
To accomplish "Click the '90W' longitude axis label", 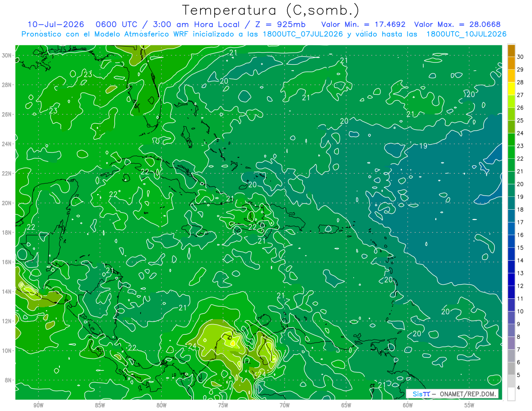I will click(38, 405).
